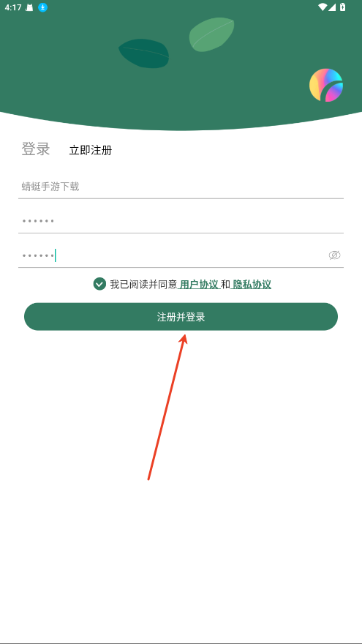Viewport: 362px width, 644px height.
Task: Tap the battery status icon
Action: [343, 7]
